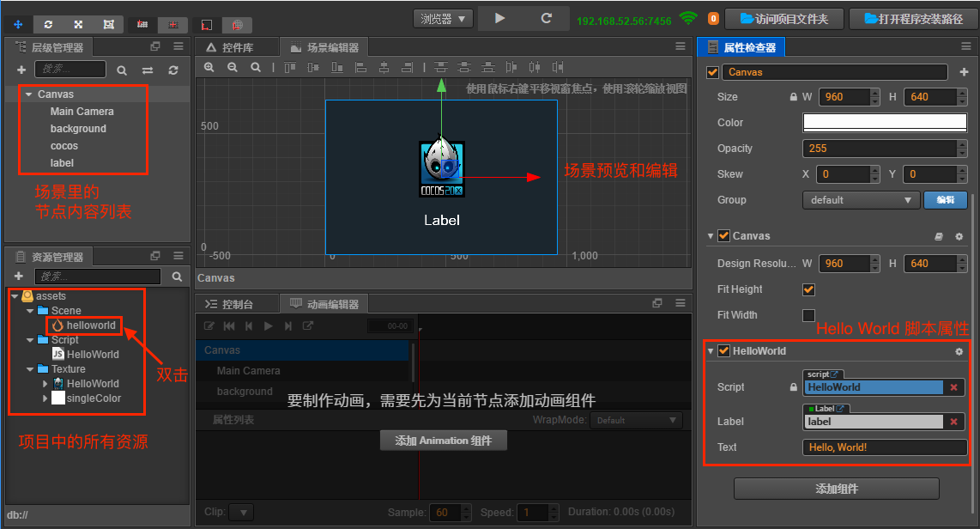Screen dimensions: 980x529
Task: Remove the label node reference
Action: (x=953, y=422)
